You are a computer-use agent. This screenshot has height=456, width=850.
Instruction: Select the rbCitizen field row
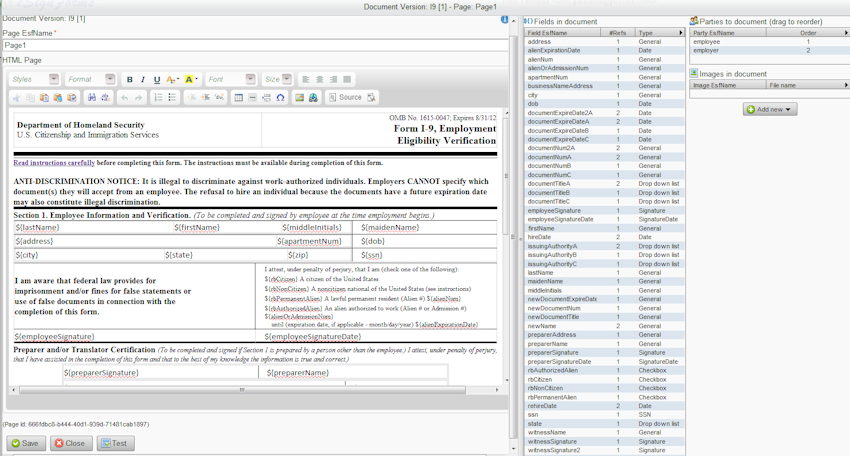click(x=604, y=380)
